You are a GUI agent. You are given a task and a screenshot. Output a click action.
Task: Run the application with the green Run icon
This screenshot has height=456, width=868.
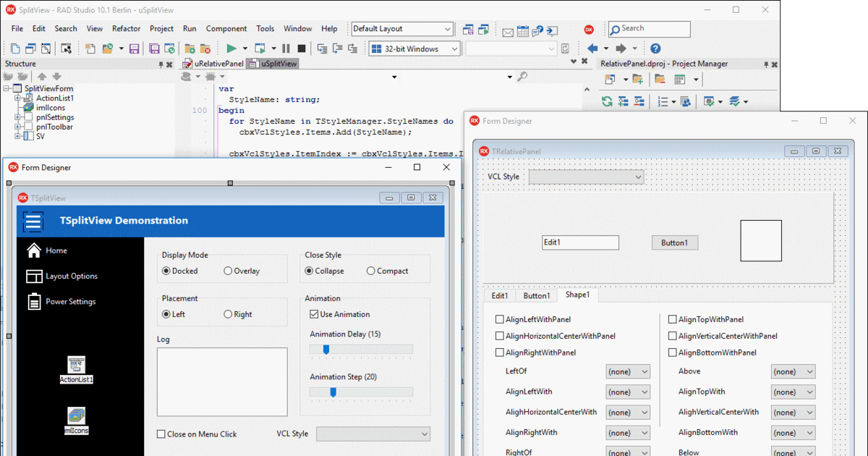tap(230, 48)
